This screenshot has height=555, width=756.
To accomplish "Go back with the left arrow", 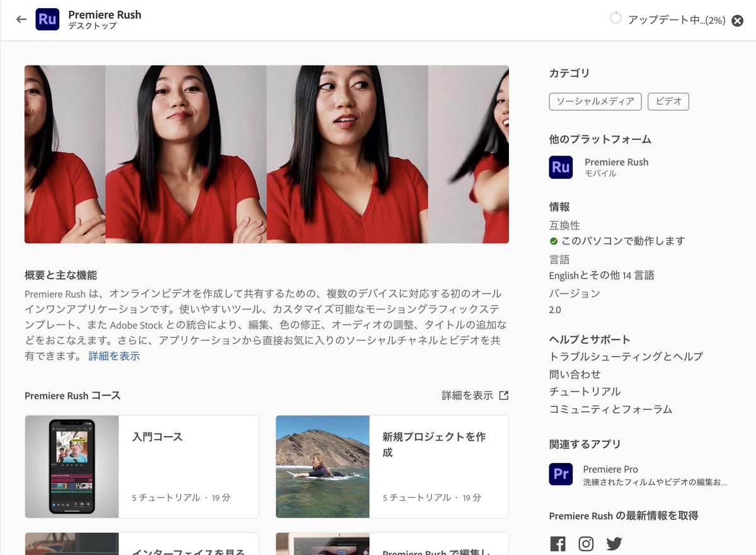I will [21, 20].
